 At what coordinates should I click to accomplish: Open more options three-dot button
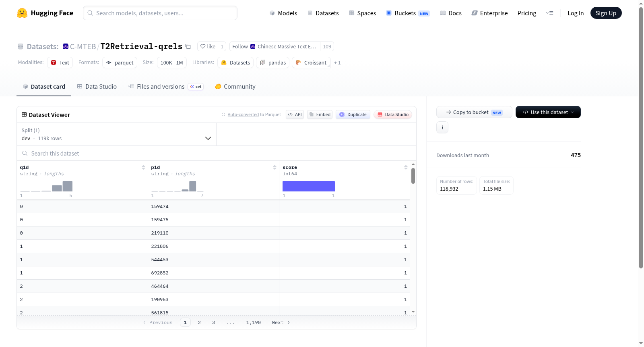pos(442,127)
